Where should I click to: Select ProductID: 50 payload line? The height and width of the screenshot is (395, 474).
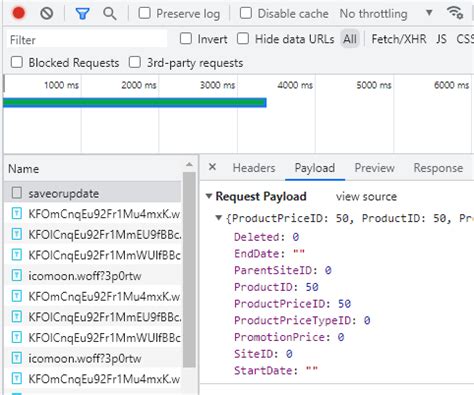pyautogui.click(x=276, y=287)
